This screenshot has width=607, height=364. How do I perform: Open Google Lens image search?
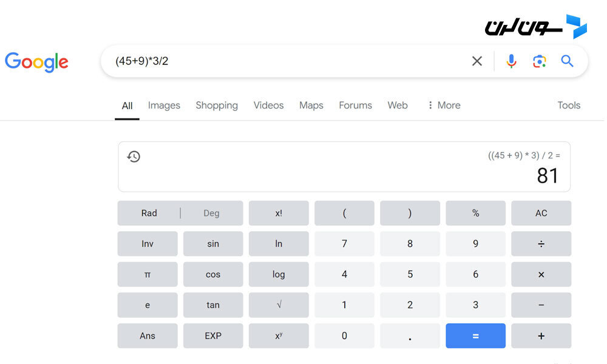point(539,61)
